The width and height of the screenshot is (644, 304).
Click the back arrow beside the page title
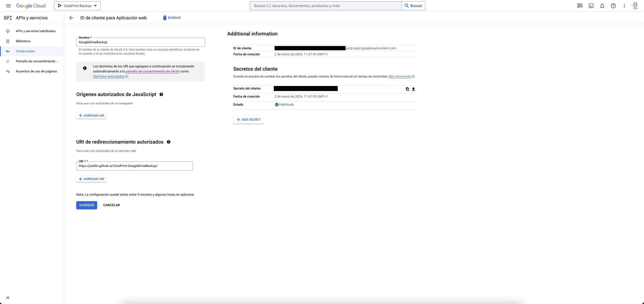pyautogui.click(x=71, y=18)
